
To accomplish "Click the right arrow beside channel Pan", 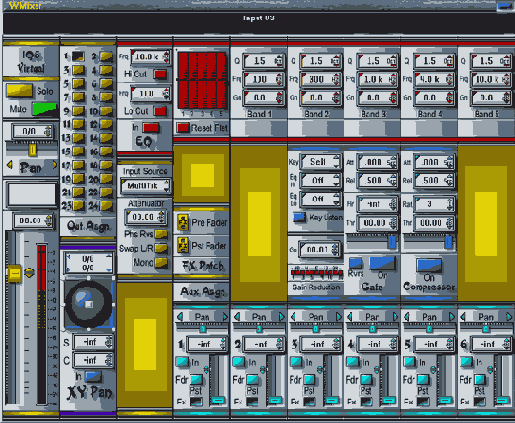I will (54, 165).
